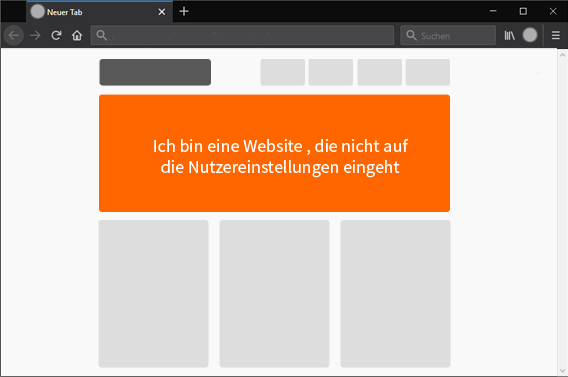
Task: Open the left gray content card
Action: (x=154, y=294)
